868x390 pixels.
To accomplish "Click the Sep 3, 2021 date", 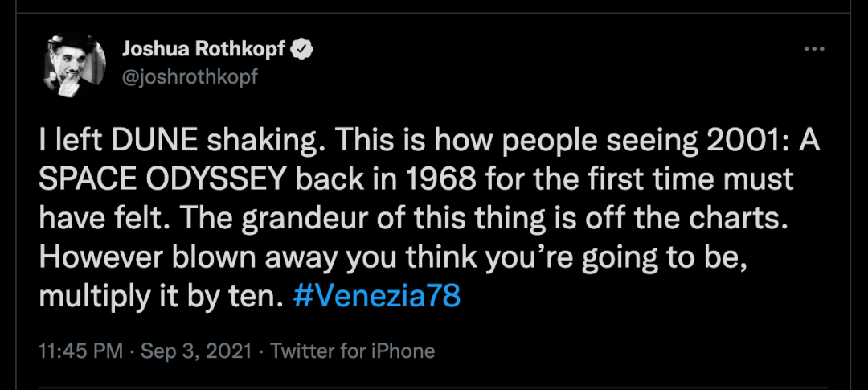I will click(x=196, y=351).
